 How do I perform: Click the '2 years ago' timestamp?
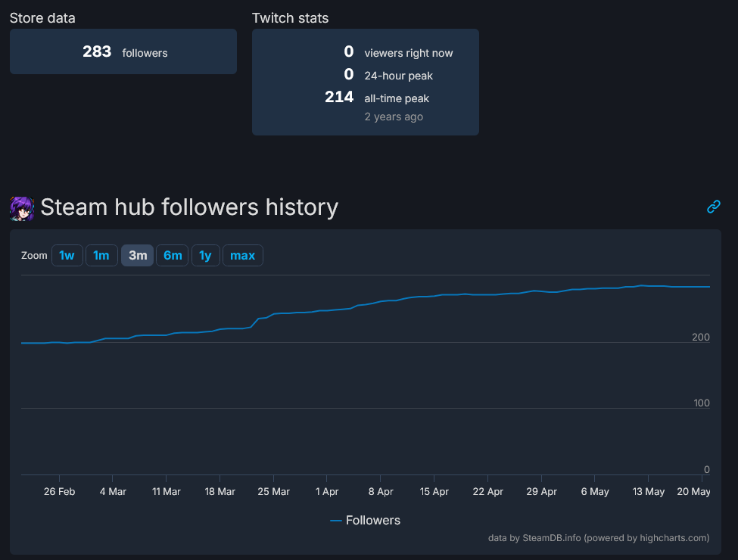pyautogui.click(x=394, y=117)
